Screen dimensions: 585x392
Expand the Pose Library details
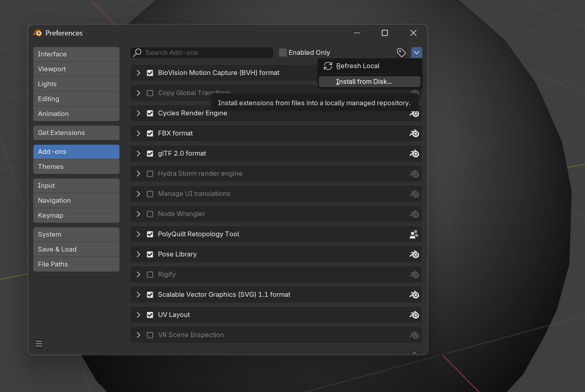(x=138, y=254)
